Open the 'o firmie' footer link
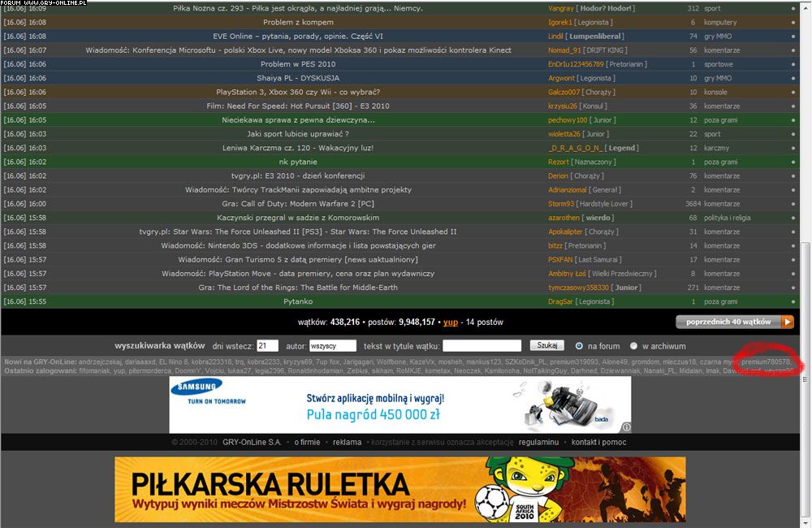Viewport: 812px width, 528px height. tap(307, 442)
